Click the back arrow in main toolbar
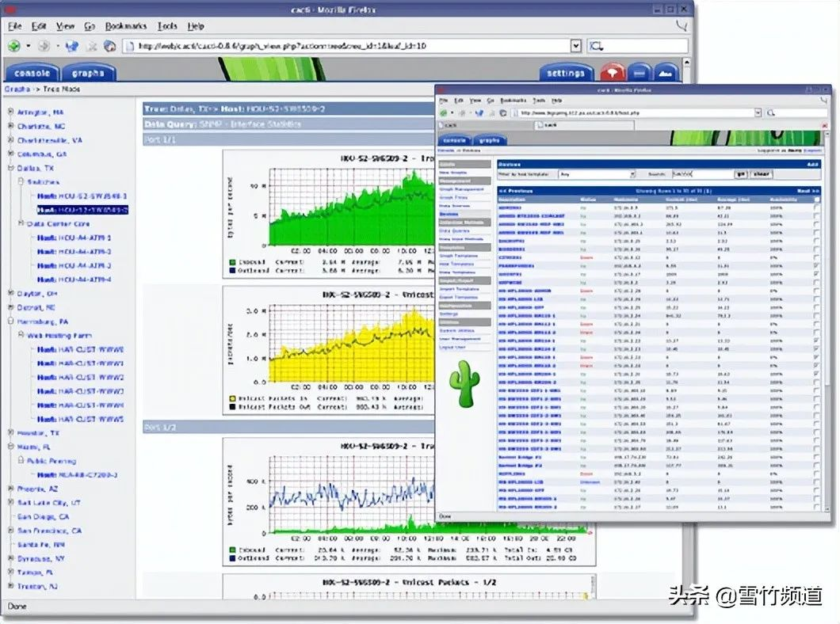 click(14, 47)
